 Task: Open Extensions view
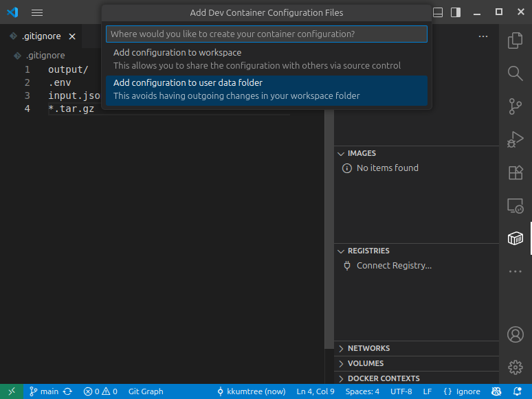click(x=515, y=172)
